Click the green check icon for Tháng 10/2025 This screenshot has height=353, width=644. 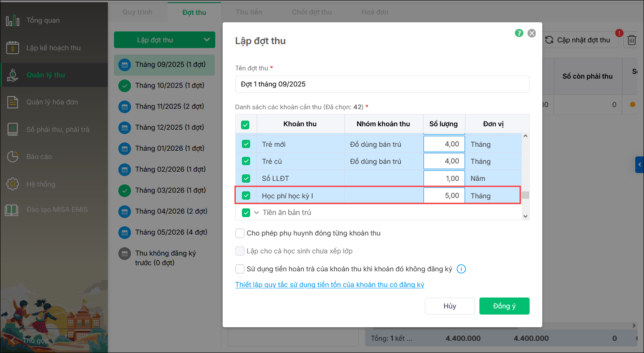124,86
